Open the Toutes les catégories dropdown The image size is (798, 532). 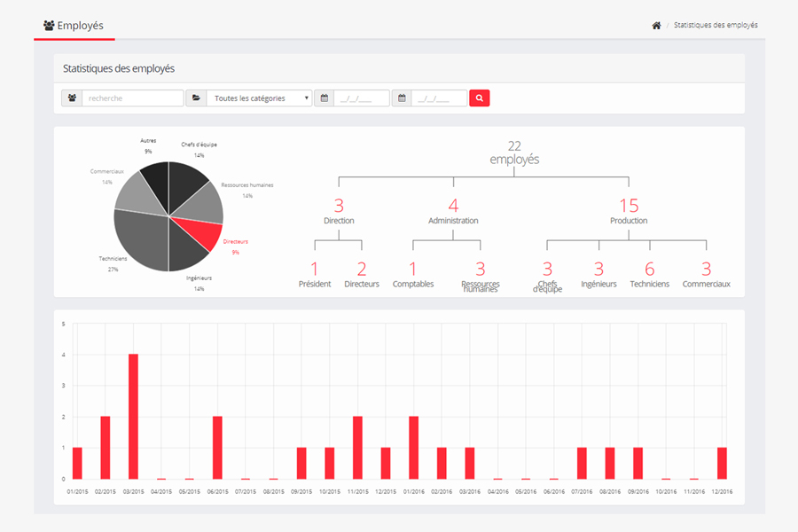257,98
